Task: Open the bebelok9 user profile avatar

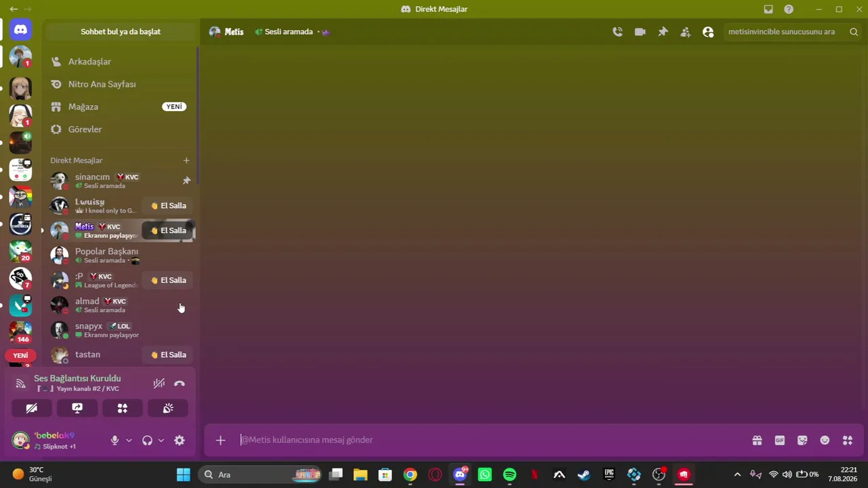Action: [20, 441]
